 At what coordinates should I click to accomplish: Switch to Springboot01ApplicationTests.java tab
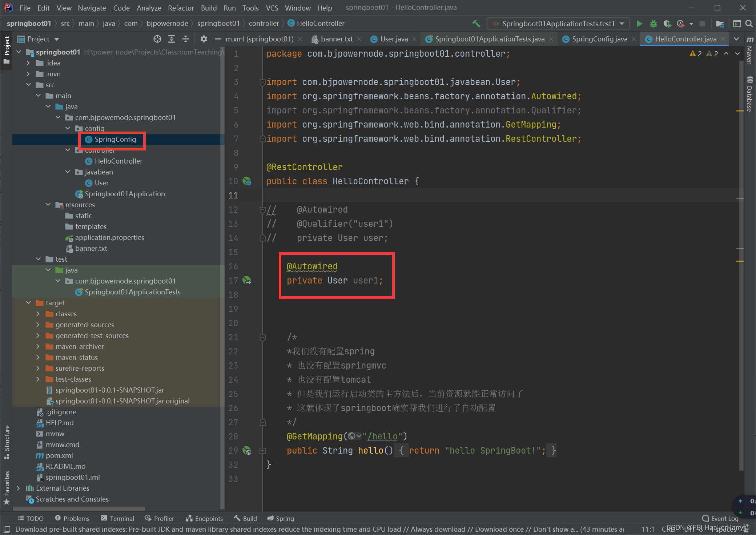coord(489,39)
